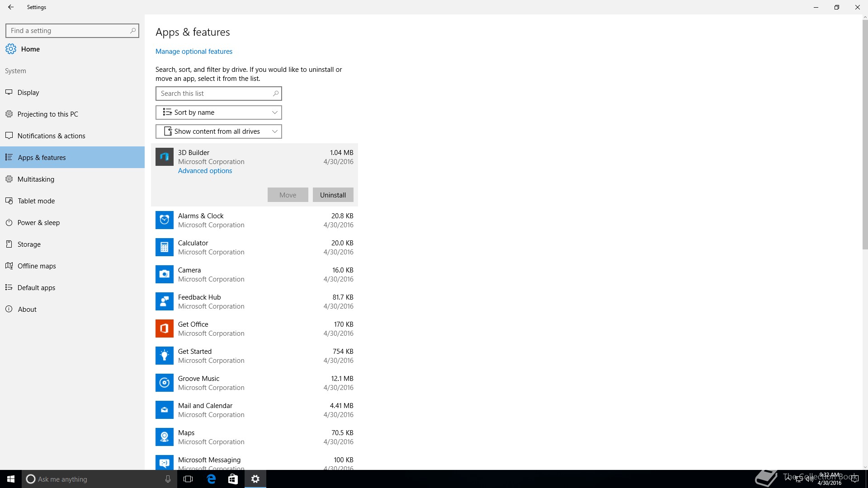Click the Home gear icon
This screenshot has height=488, width=868.
11,49
